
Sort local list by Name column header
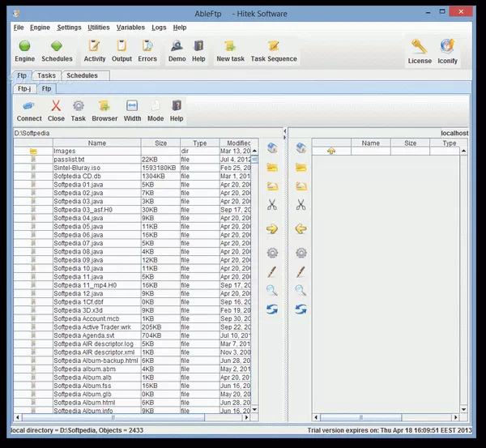96,143
